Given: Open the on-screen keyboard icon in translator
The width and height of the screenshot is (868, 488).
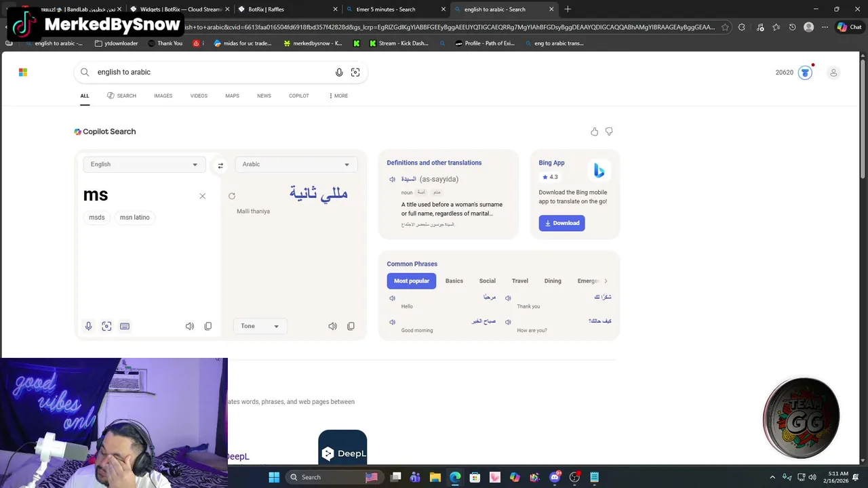Looking at the screenshot, I should pyautogui.click(x=125, y=326).
